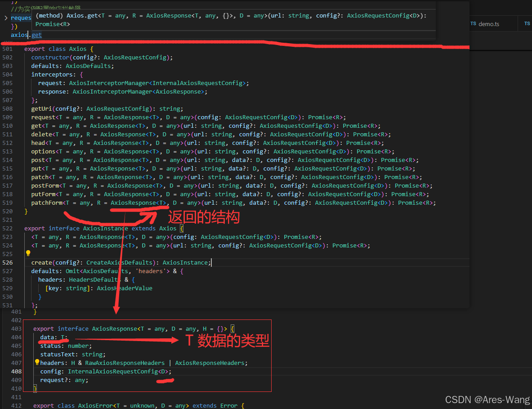Click the TS file icon on demo.ts tab
This screenshot has width=532, height=409.
tap(473, 24)
